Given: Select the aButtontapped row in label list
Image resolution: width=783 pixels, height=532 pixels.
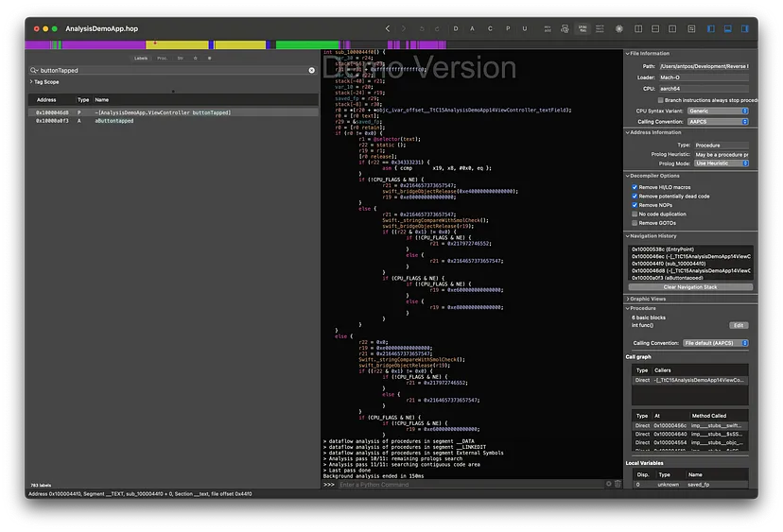Looking at the screenshot, I should pyautogui.click(x=113, y=121).
